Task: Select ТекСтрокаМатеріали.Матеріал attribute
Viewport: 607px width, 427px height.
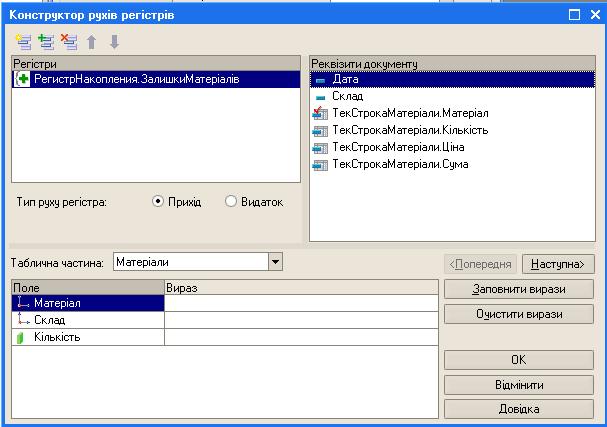Action: 453,113
